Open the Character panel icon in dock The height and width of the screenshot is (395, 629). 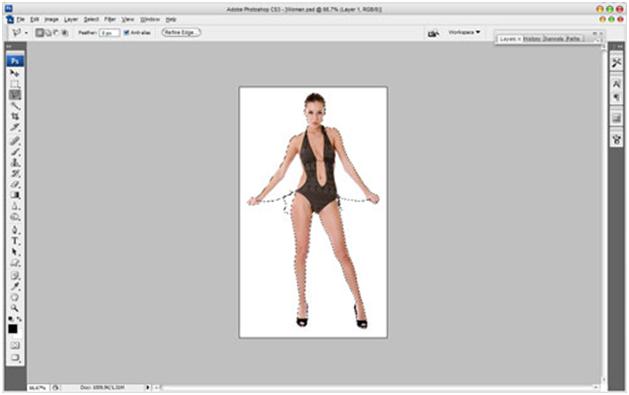[617, 83]
